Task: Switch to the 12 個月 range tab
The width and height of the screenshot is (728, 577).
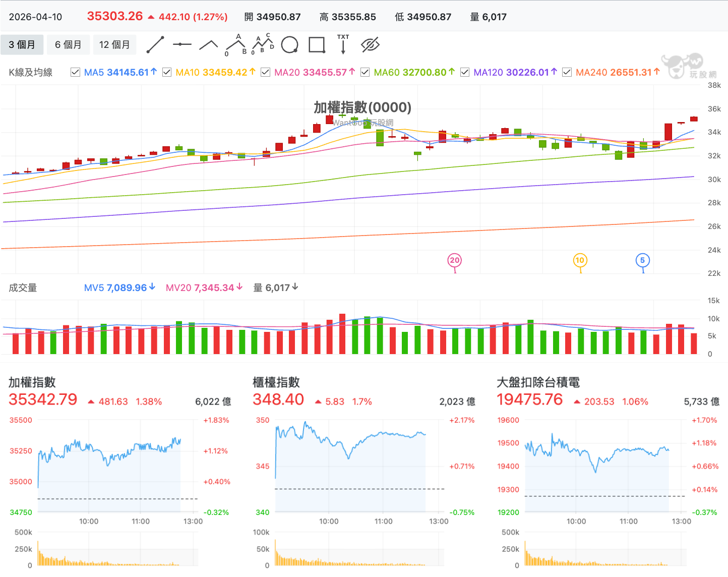Action: (114, 45)
